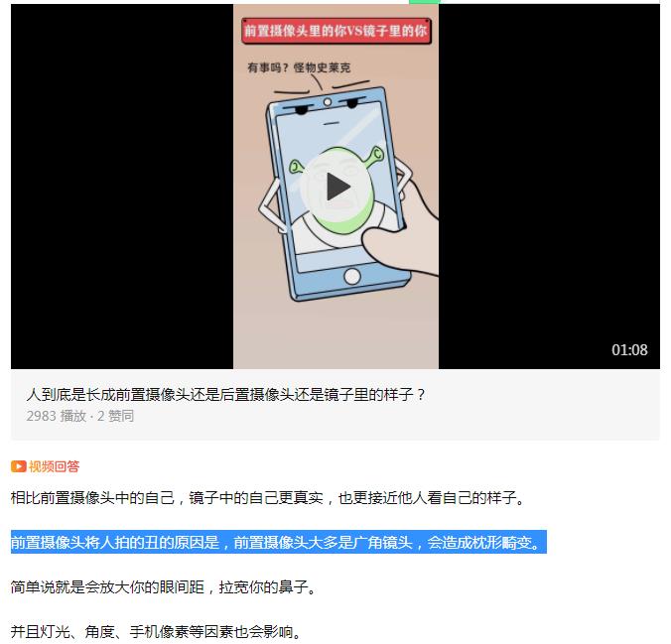The image size is (671, 644).
Task: Click the cartoon phone's round home button
Action: 351,277
